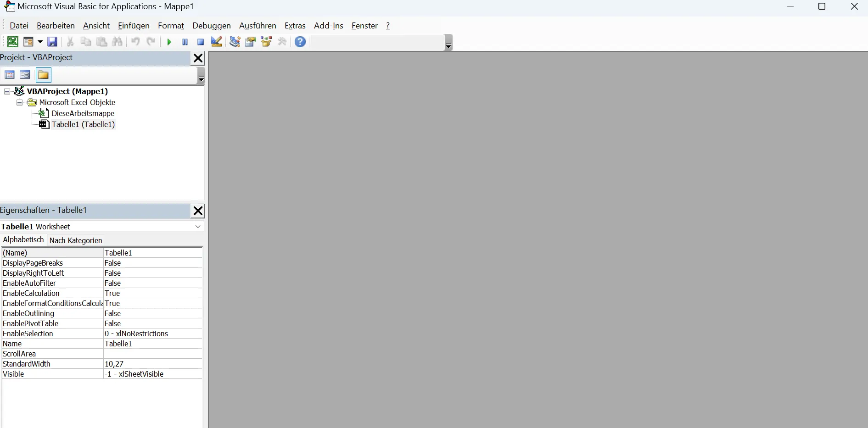
Task: Click the Reset stop icon
Action: tap(201, 42)
